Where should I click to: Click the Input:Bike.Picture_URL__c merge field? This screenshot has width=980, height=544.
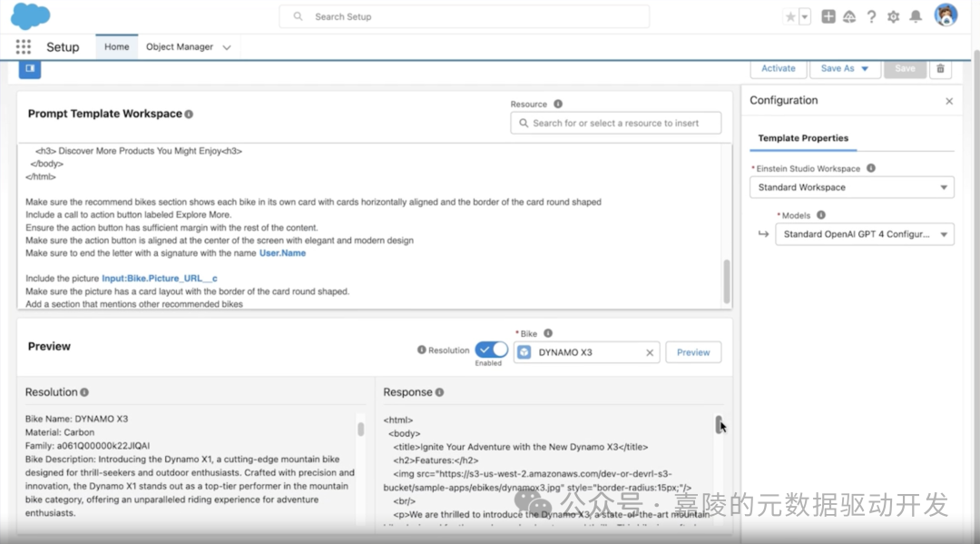click(160, 278)
